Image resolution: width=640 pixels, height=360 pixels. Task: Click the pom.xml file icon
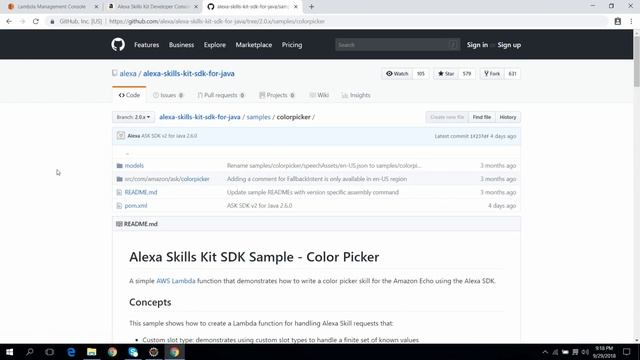[x=119, y=206]
